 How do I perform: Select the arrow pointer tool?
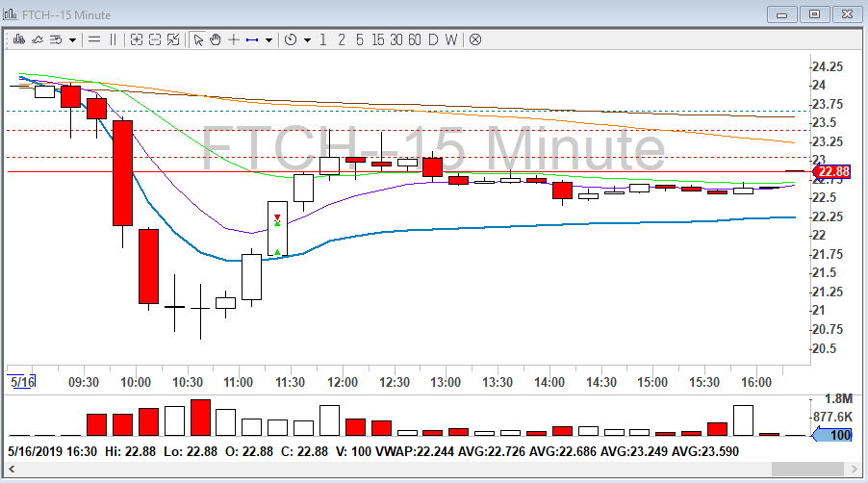198,39
